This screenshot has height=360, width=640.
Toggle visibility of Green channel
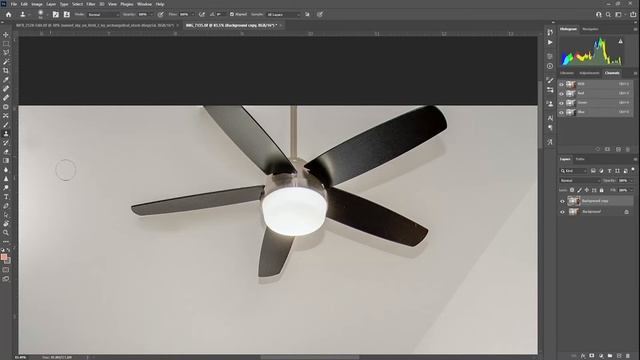tap(561, 103)
